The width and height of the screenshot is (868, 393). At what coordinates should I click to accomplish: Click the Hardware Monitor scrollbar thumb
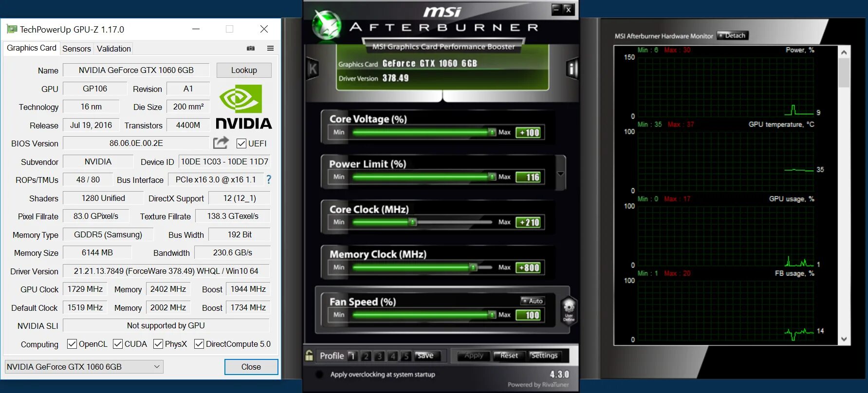[844, 73]
